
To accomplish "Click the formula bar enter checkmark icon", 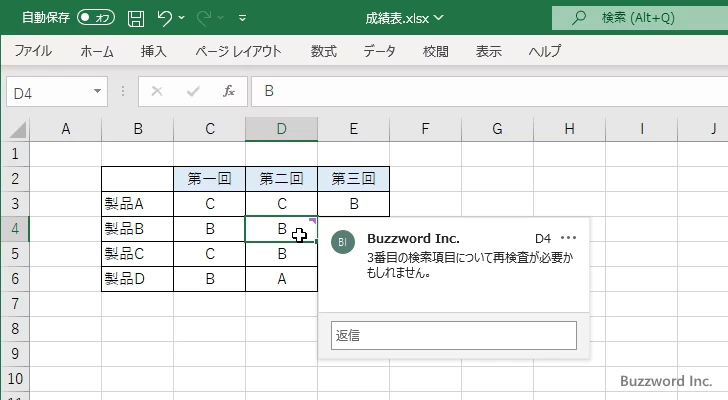I will tap(192, 91).
